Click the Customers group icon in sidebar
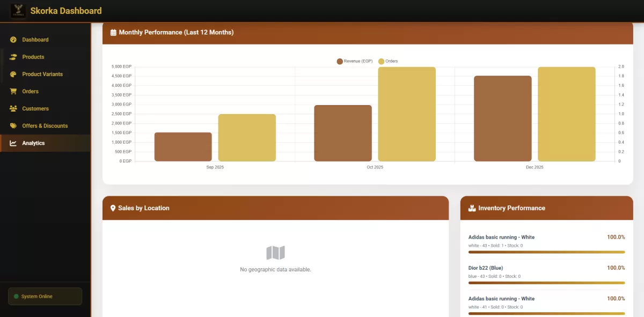The image size is (644, 317). click(x=13, y=108)
